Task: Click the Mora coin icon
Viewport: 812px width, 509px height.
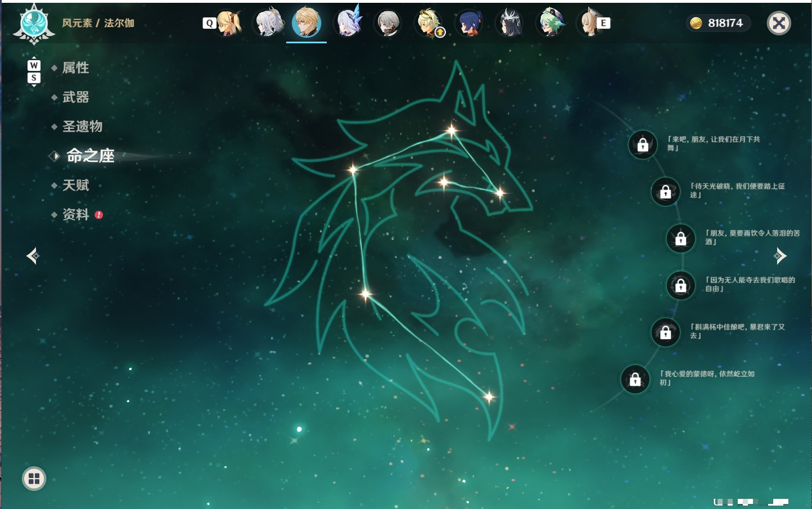Action: (x=696, y=23)
